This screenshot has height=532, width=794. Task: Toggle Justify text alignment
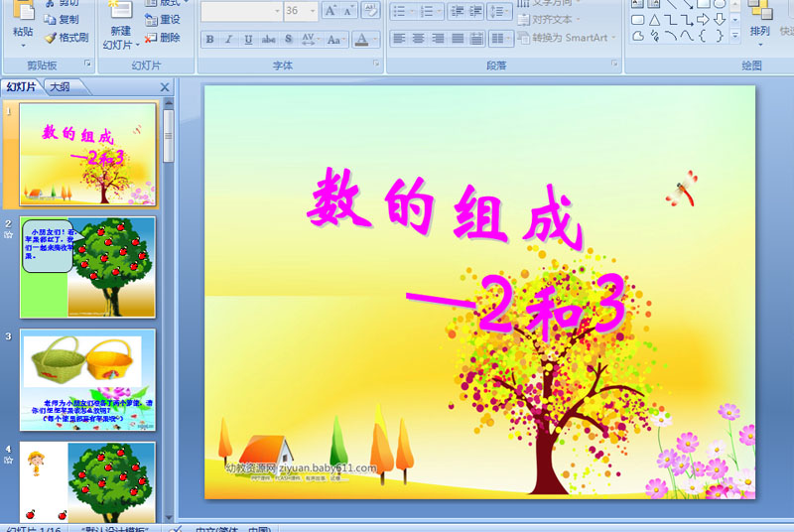click(x=458, y=39)
